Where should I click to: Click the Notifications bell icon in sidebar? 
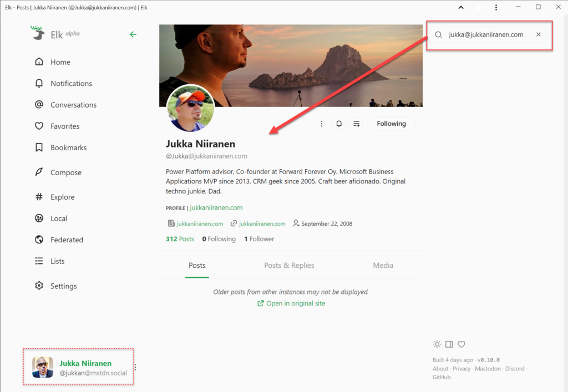(x=39, y=83)
